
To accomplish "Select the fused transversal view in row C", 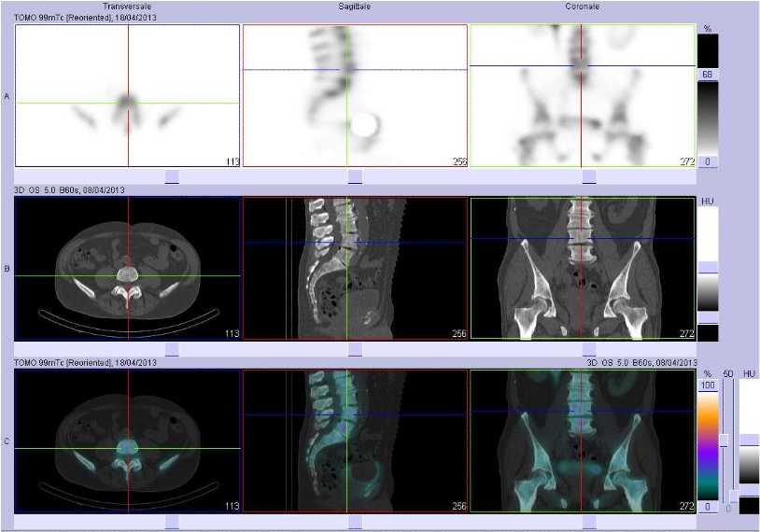I will tap(128, 441).
